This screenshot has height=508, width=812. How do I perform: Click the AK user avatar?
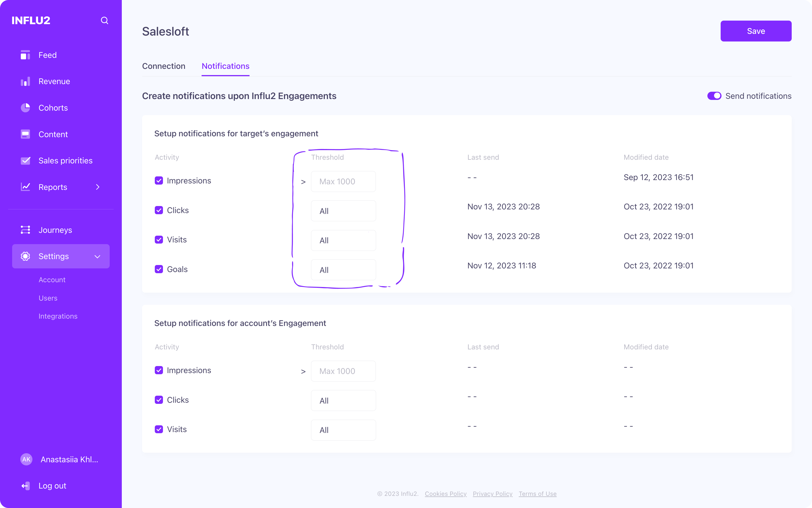click(x=26, y=459)
